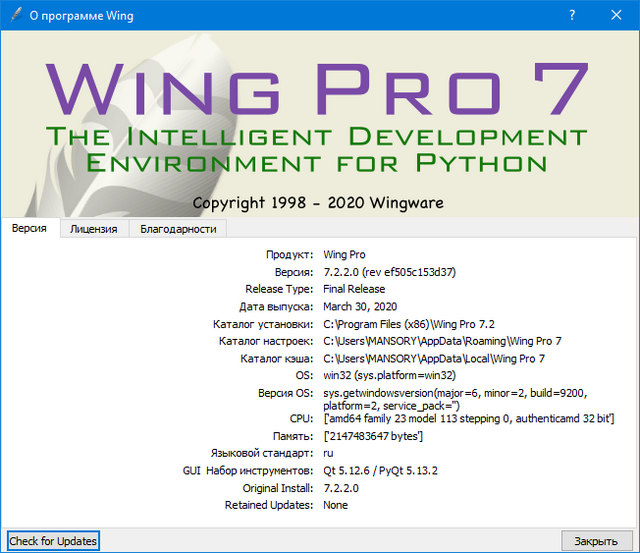The width and height of the screenshot is (640, 553).
Task: Click the question mark help button
Action: click(572, 16)
